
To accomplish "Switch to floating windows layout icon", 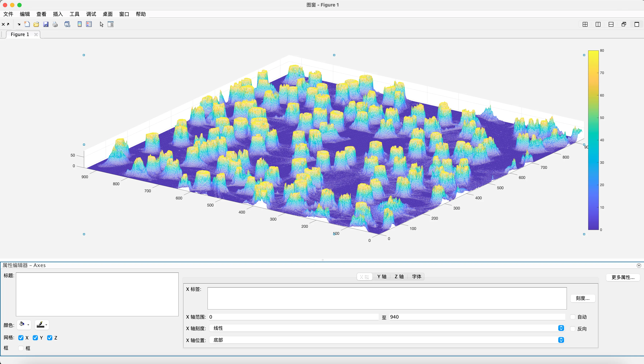I will coord(624,24).
